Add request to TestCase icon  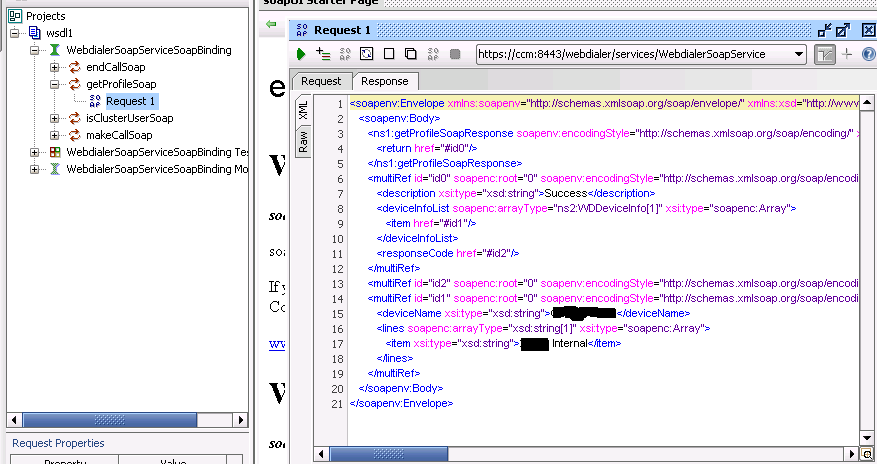pyautogui.click(x=323, y=54)
